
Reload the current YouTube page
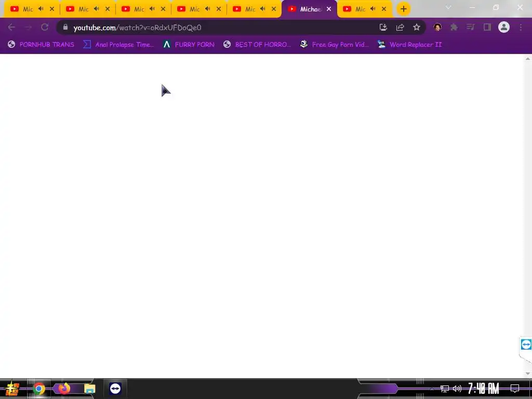click(45, 28)
